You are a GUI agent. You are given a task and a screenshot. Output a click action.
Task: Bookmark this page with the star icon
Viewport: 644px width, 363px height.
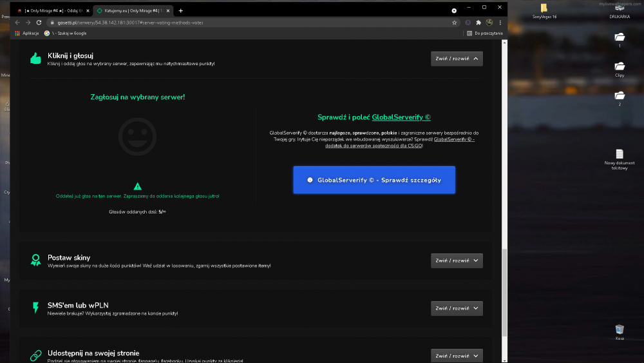tap(454, 23)
